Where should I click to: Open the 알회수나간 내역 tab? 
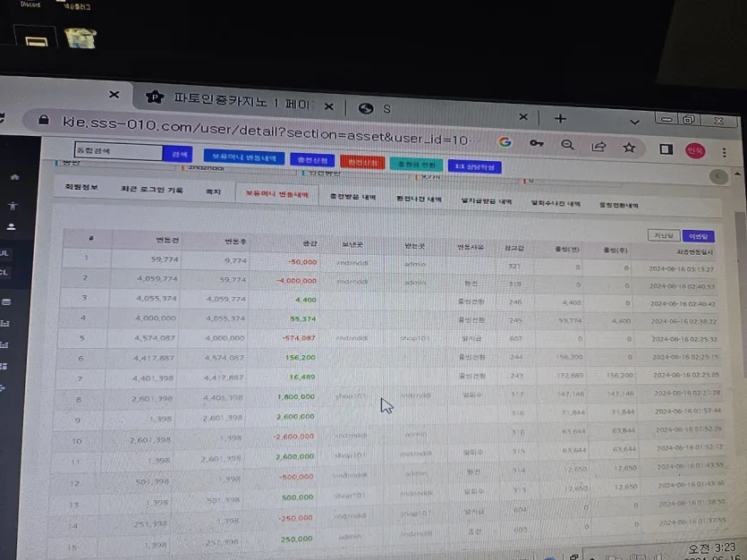(556, 203)
